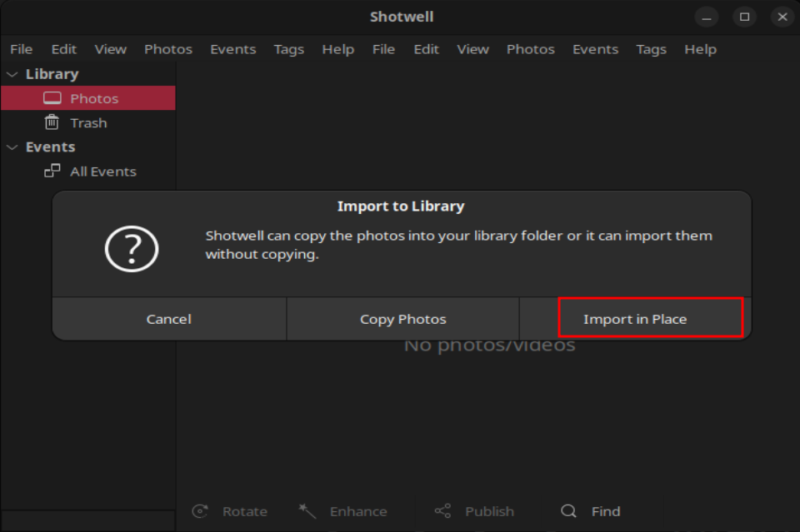Open the File menu right after a Help menu
Viewport: 800px width, 532px height.
click(x=383, y=49)
